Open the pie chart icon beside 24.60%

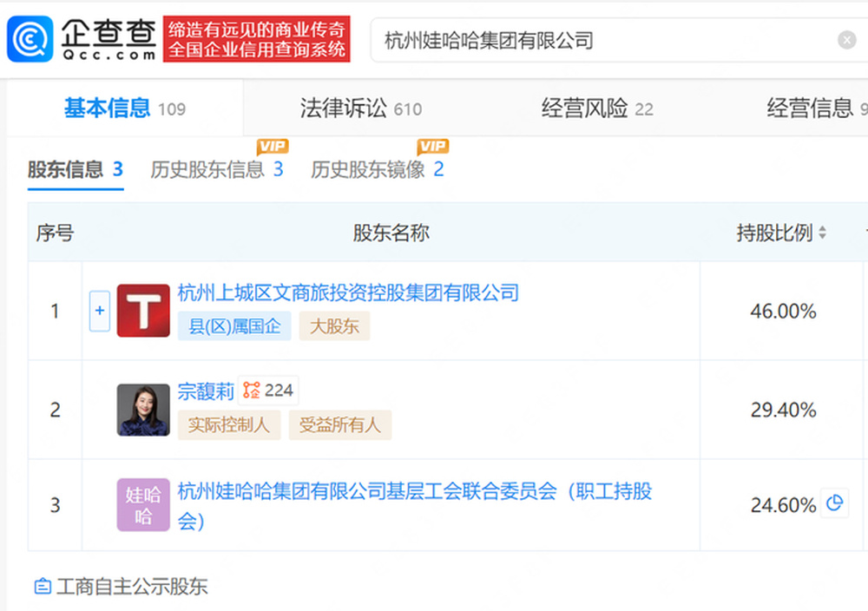(x=834, y=503)
